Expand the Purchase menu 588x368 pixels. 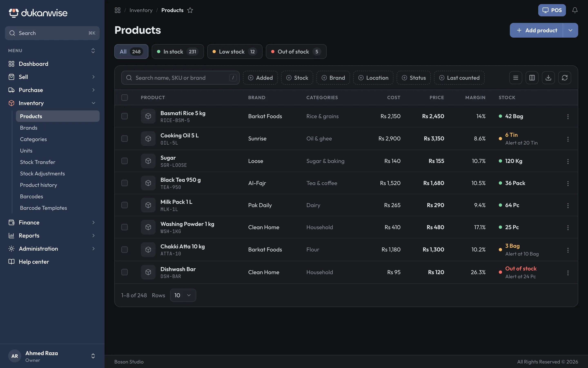tap(52, 90)
